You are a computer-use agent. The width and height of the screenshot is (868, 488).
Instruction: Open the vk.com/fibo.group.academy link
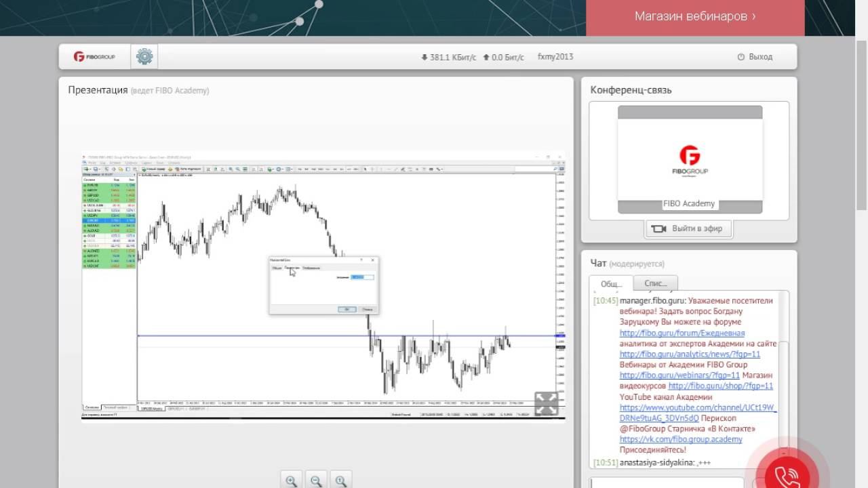(x=681, y=439)
